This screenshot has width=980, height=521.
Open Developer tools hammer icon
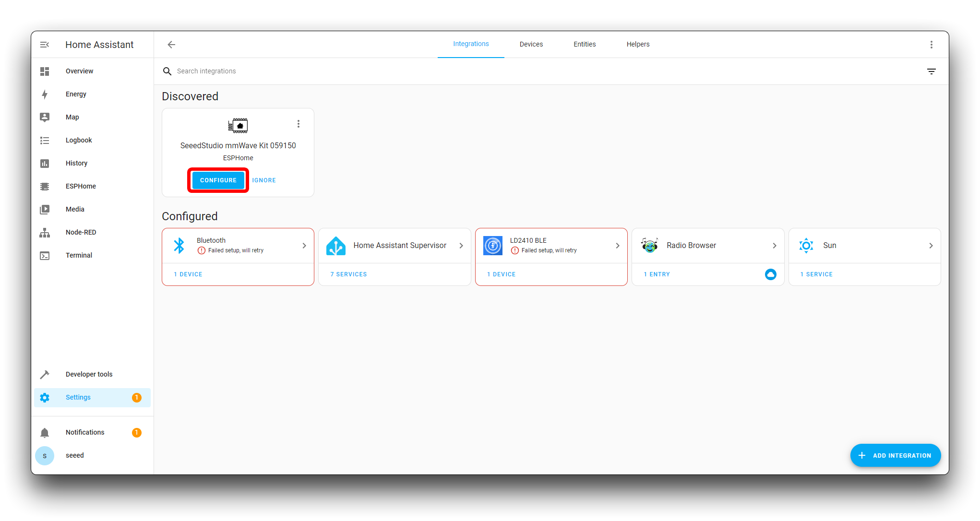(x=45, y=375)
